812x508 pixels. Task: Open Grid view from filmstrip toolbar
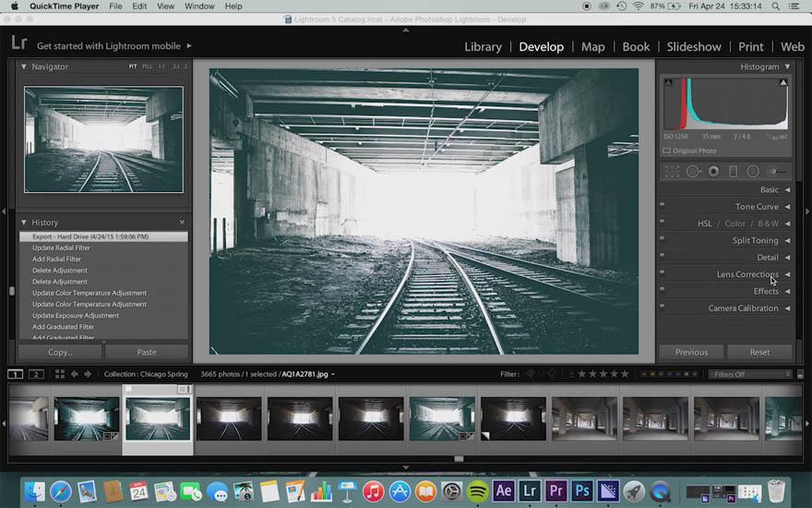pos(60,374)
